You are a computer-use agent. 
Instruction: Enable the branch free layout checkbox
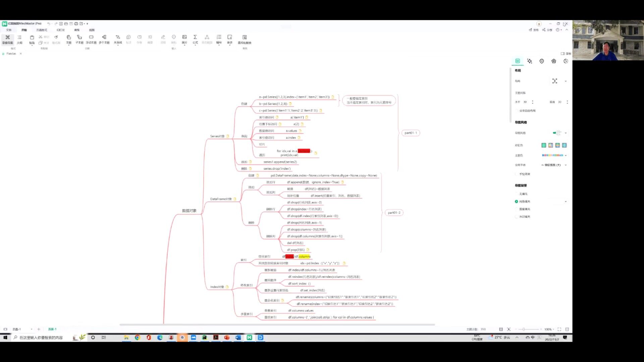pos(517,111)
